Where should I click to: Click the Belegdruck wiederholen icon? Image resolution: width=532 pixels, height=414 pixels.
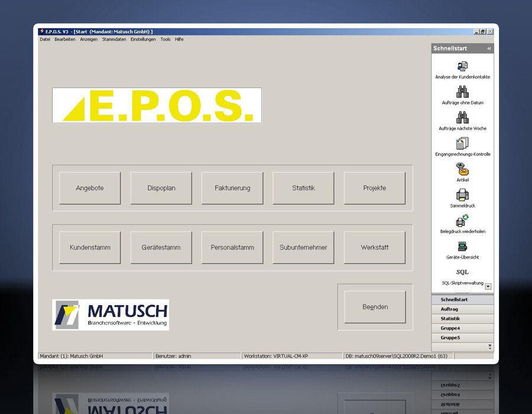pos(462,221)
